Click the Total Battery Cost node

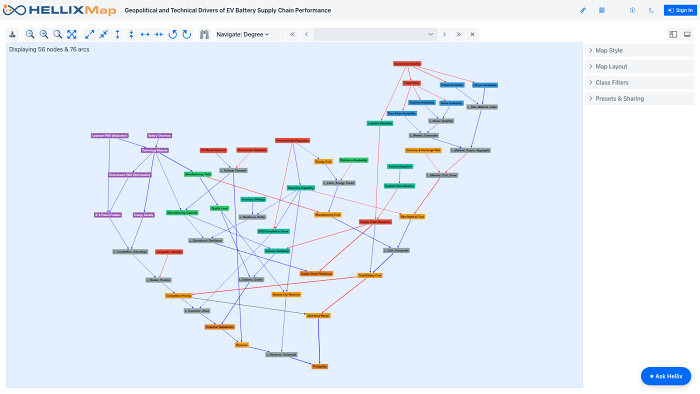[x=370, y=276]
